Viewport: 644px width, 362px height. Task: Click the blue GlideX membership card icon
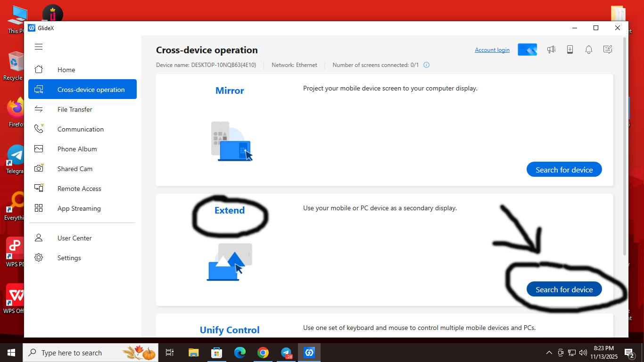527,49
